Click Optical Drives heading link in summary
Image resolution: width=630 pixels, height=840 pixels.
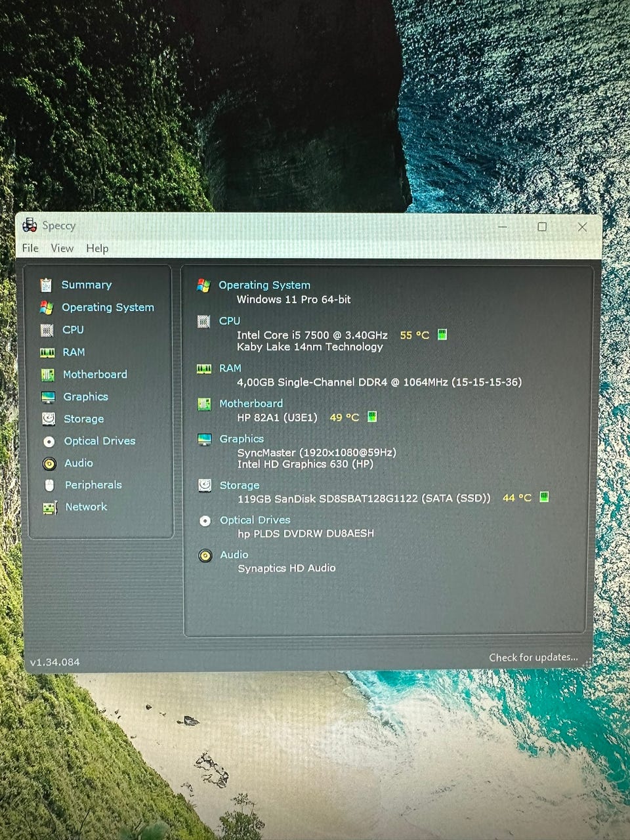click(x=255, y=520)
